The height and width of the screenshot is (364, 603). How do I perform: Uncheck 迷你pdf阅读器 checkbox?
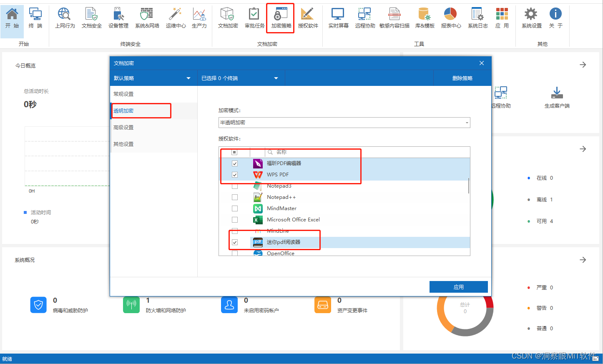(235, 242)
